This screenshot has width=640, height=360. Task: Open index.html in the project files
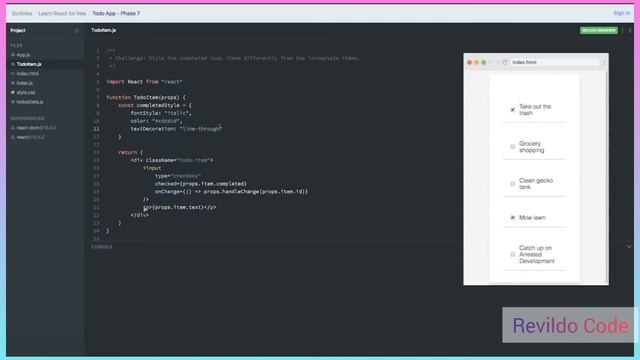(28, 73)
